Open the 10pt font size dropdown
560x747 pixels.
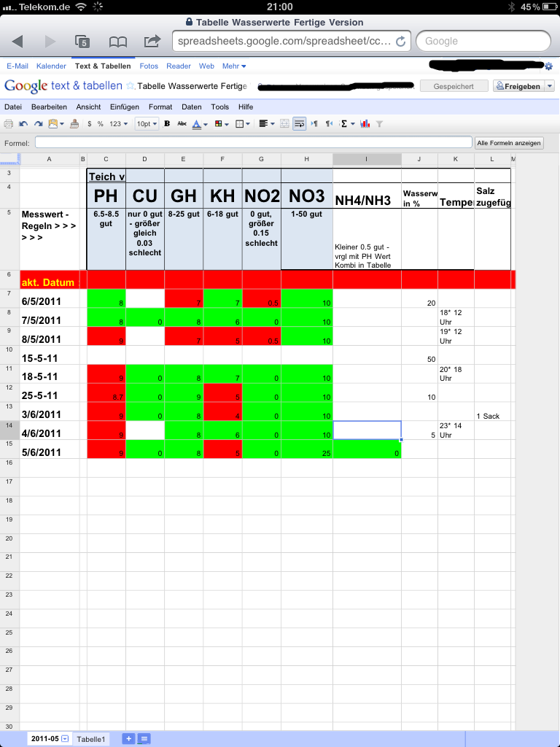(x=147, y=124)
